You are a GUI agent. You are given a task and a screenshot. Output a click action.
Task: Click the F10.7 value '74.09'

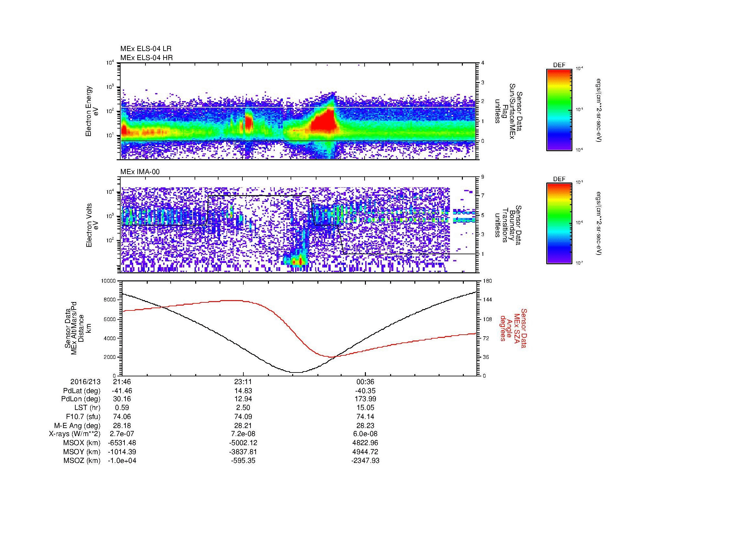(243, 416)
